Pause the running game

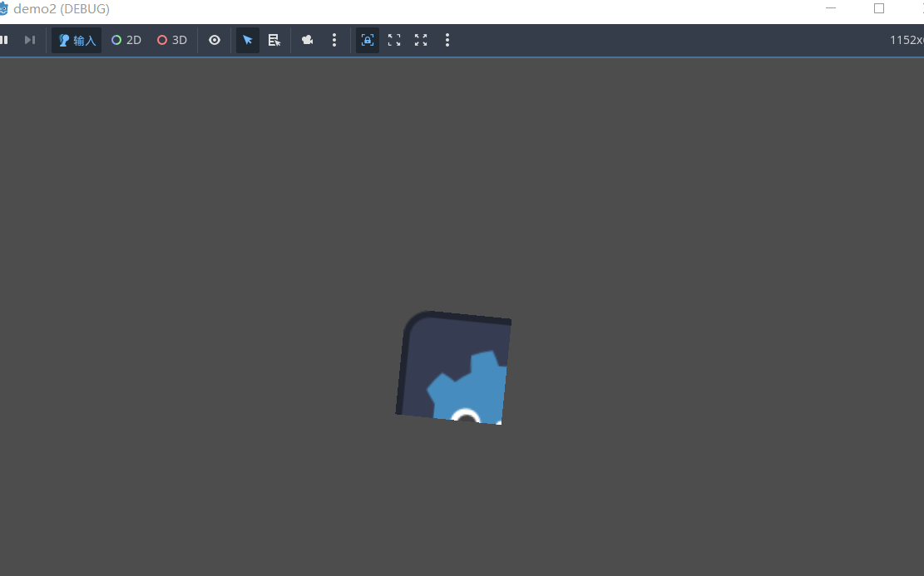[4, 40]
